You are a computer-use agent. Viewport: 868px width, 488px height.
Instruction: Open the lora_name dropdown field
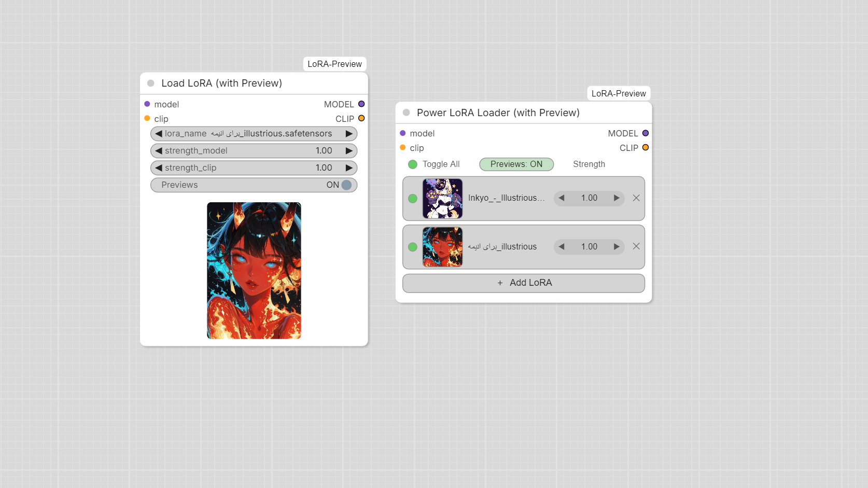pos(254,134)
